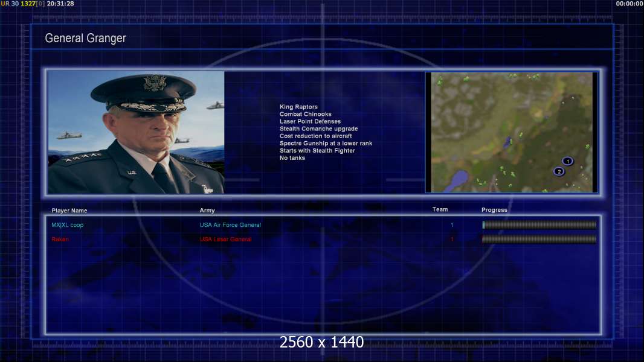Select the Laser Point Defenses line
Image resolution: width=644 pixels, height=362 pixels.
[x=310, y=121]
